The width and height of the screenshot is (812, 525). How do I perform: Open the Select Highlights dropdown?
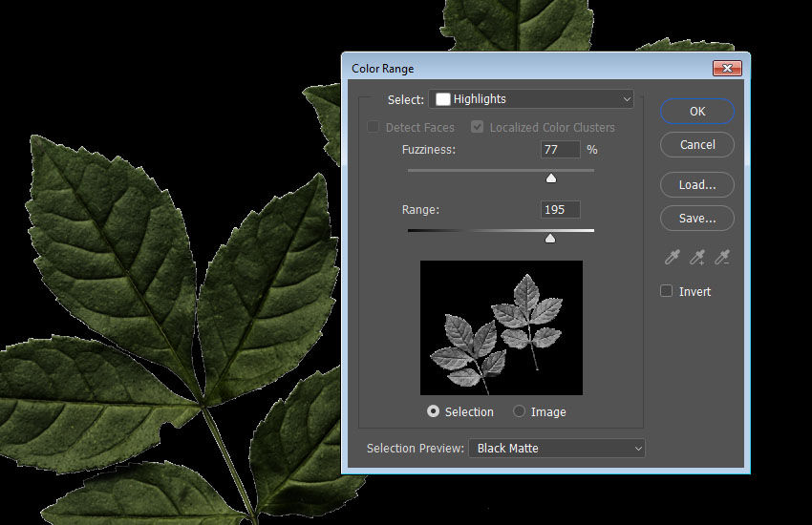coord(531,98)
